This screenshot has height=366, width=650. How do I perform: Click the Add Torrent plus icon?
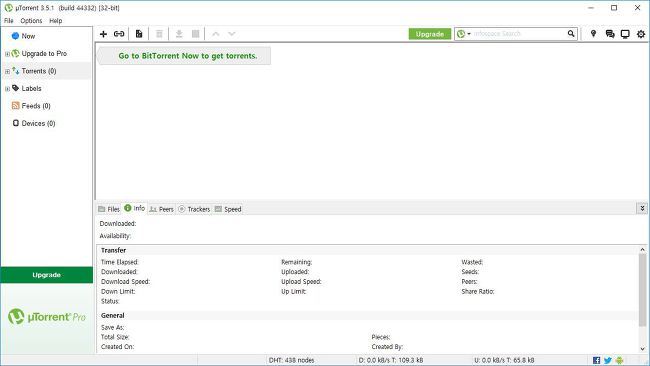103,34
